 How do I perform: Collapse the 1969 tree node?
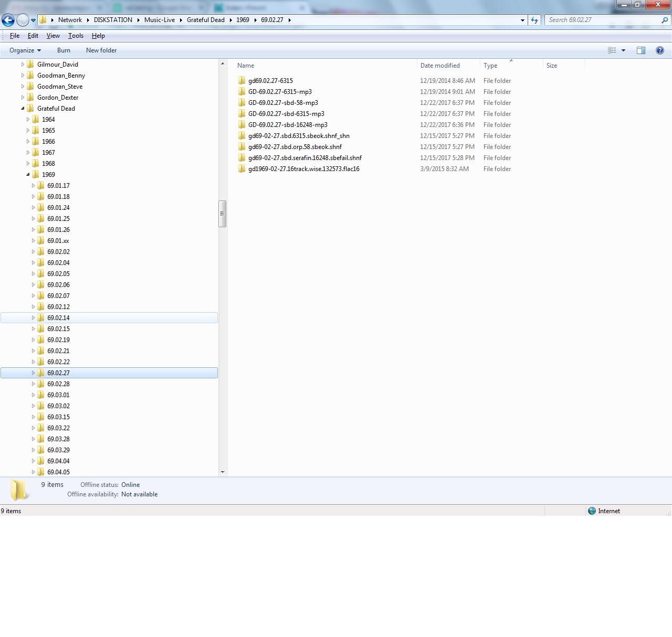pos(28,175)
